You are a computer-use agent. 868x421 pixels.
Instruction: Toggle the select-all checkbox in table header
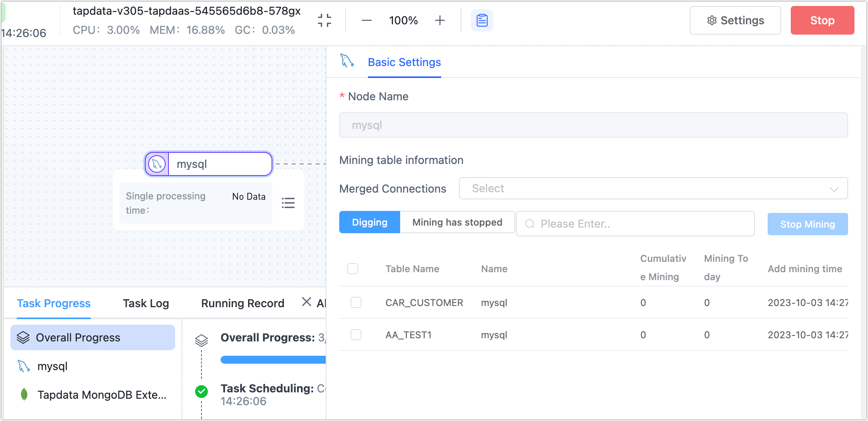[x=353, y=269]
